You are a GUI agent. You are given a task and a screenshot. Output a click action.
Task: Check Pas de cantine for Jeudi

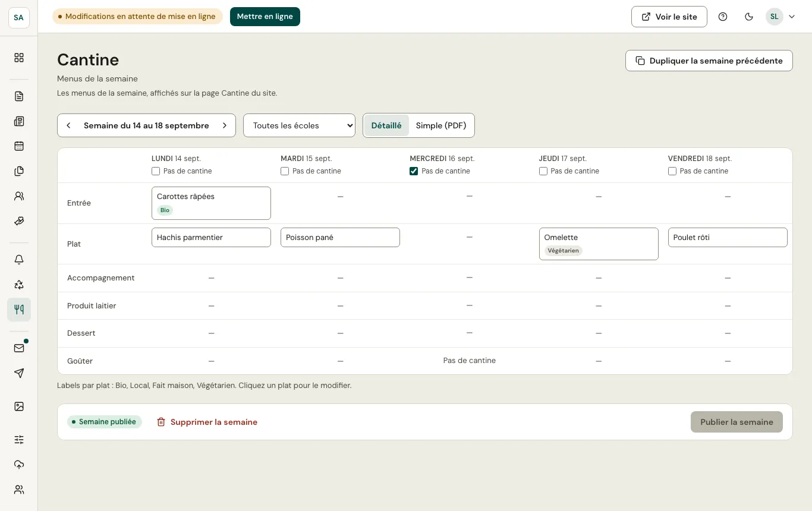point(543,171)
